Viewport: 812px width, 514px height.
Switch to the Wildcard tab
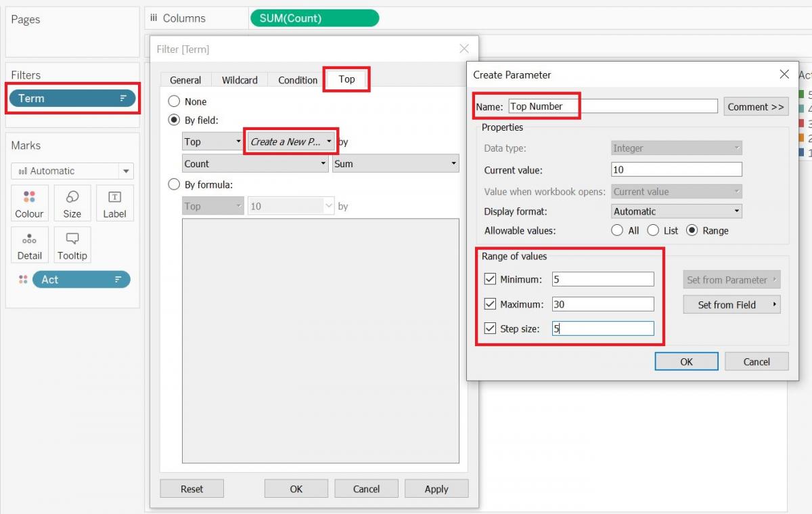click(240, 80)
